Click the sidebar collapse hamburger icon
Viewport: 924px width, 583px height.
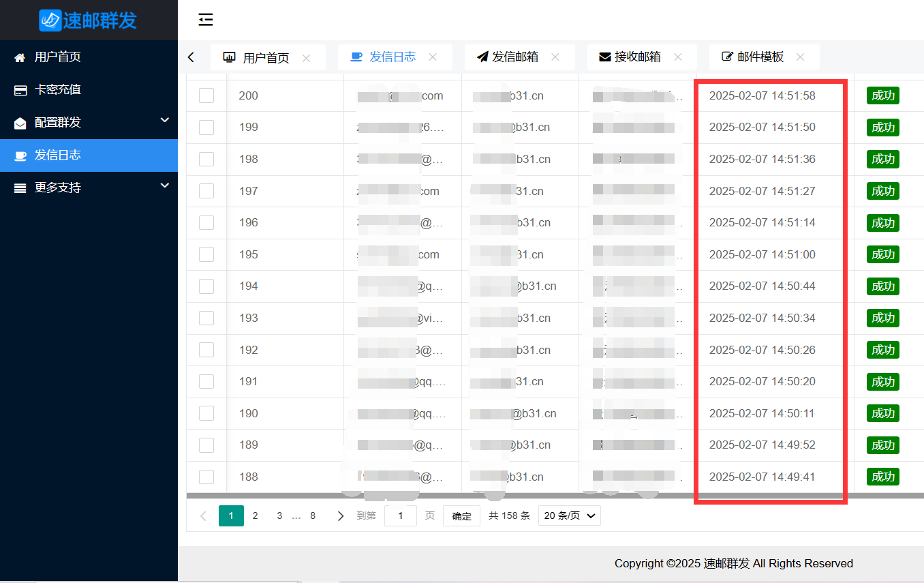click(x=206, y=20)
